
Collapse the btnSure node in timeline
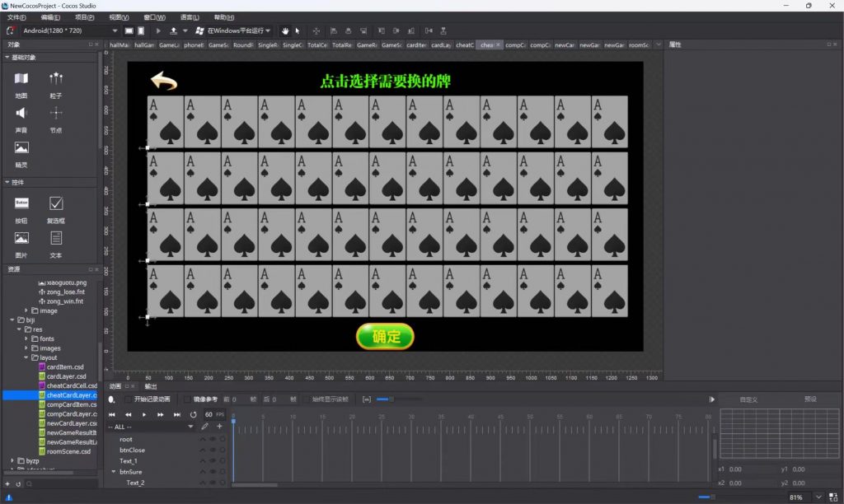pyautogui.click(x=114, y=472)
